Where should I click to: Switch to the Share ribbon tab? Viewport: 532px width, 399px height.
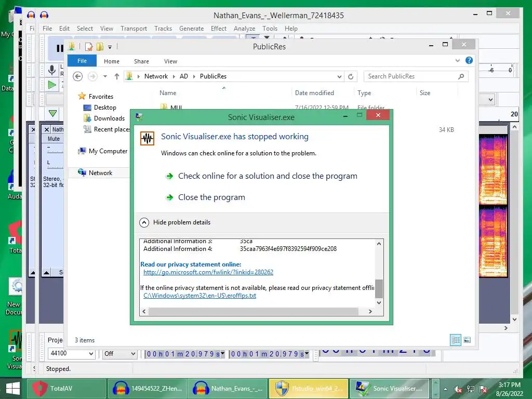141,61
